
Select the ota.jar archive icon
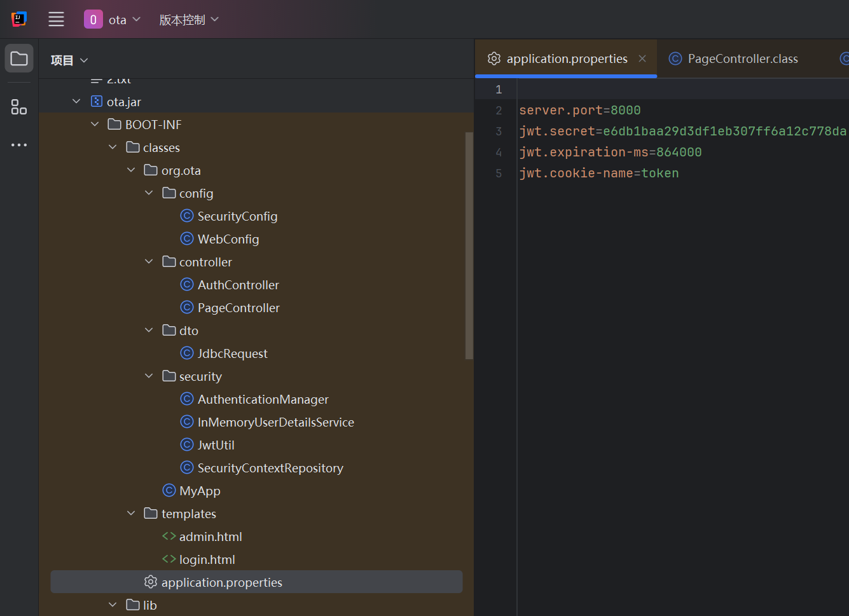(97, 101)
